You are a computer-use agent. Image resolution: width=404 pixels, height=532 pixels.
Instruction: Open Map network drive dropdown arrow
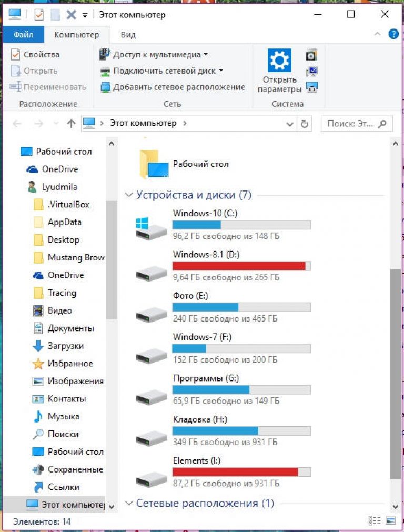221,71
